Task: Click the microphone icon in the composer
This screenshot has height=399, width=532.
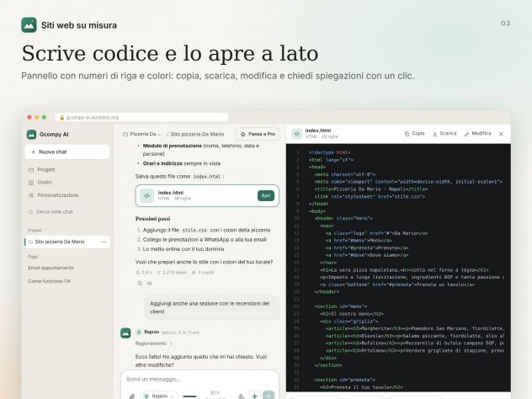Action: click(x=241, y=396)
